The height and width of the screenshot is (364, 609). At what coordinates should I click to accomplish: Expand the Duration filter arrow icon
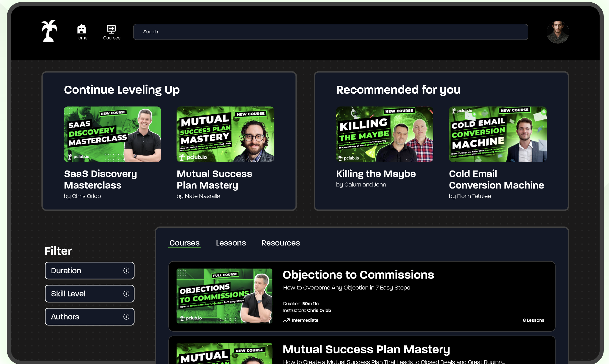pyautogui.click(x=126, y=271)
